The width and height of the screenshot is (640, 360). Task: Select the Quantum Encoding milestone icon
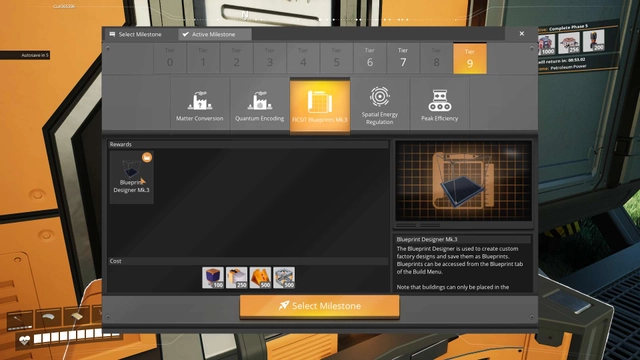coord(260,104)
